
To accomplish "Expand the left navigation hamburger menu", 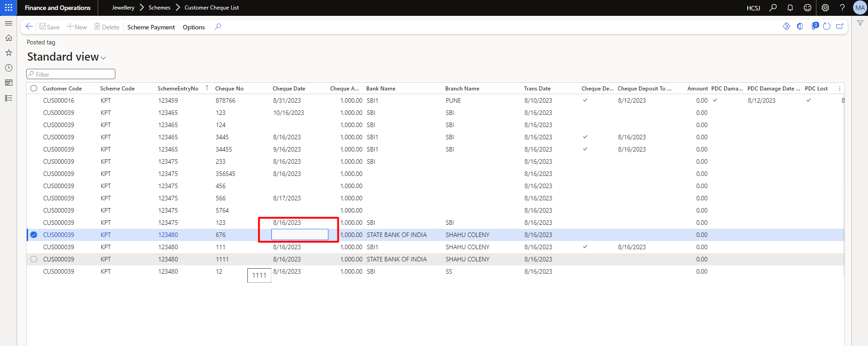I will [9, 23].
